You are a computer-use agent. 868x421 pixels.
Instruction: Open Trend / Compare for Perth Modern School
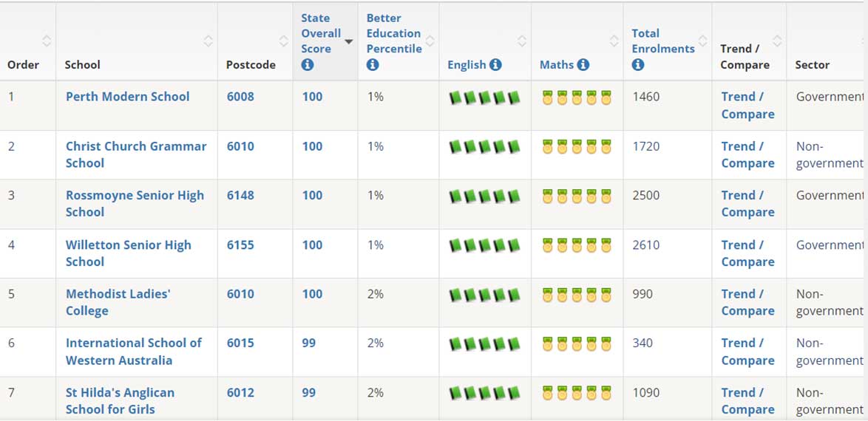(x=747, y=105)
